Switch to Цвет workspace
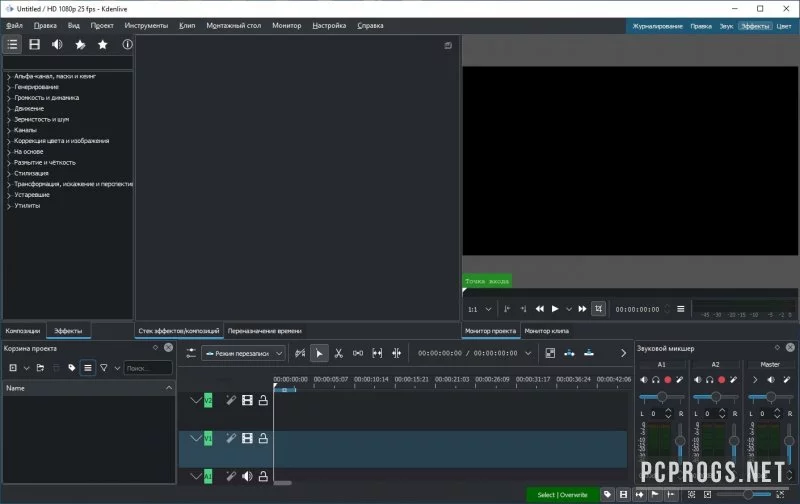Viewport: 800px width, 504px height. tap(784, 26)
